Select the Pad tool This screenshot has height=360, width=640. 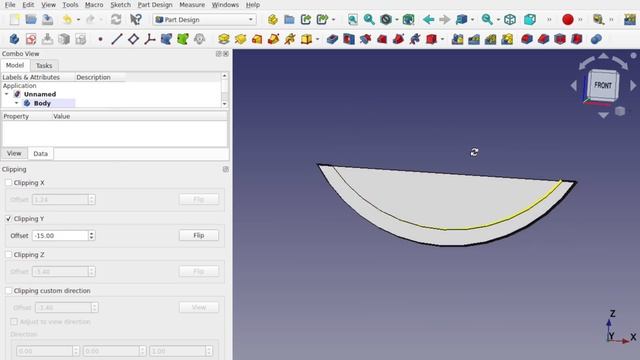pyautogui.click(x=224, y=39)
